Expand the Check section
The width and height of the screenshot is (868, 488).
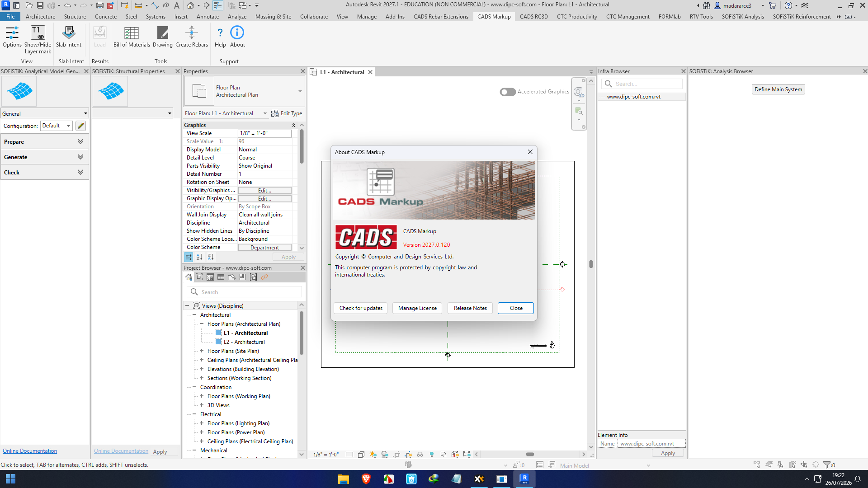44,172
